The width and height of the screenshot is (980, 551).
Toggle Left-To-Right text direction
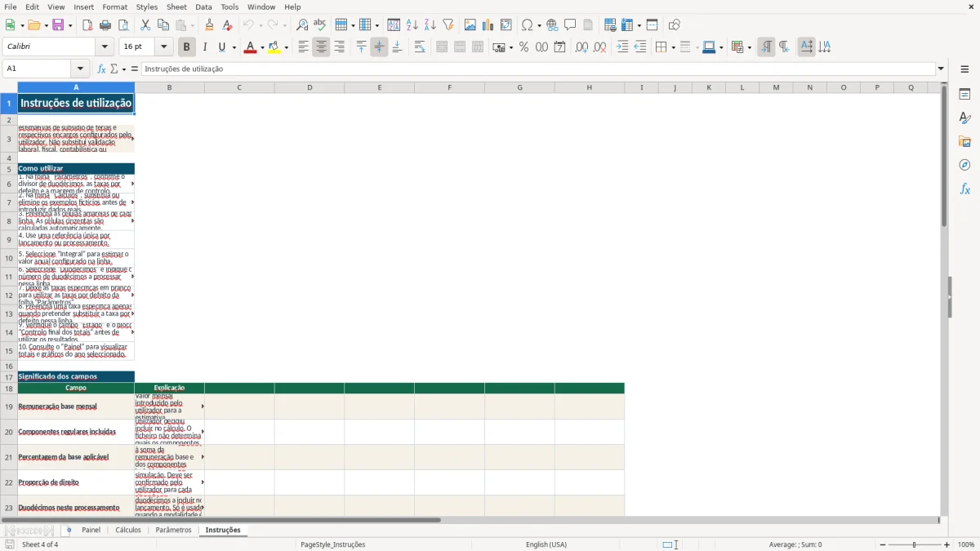tap(766, 47)
